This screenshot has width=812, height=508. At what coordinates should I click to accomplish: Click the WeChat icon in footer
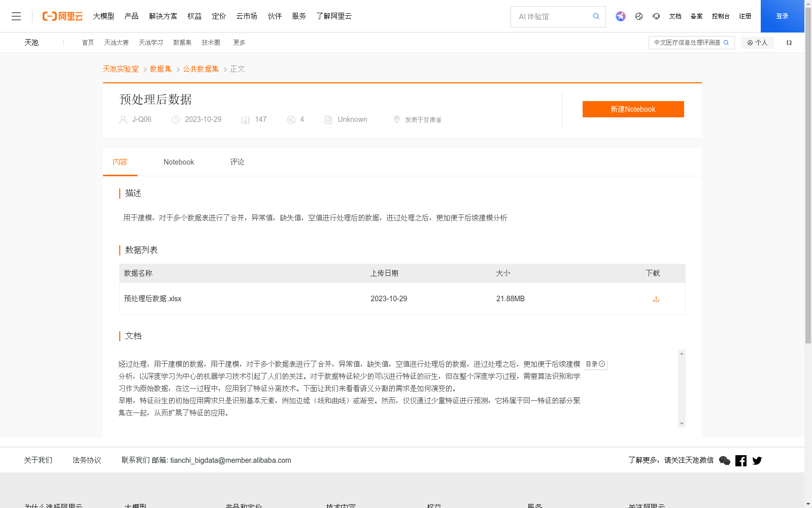[x=725, y=461]
